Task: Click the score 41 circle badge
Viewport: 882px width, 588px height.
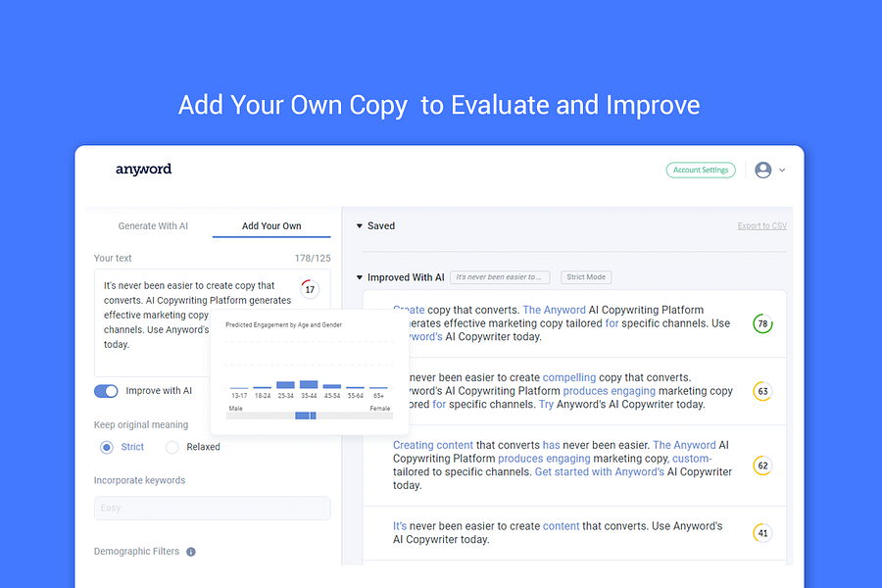Action: coord(762,533)
